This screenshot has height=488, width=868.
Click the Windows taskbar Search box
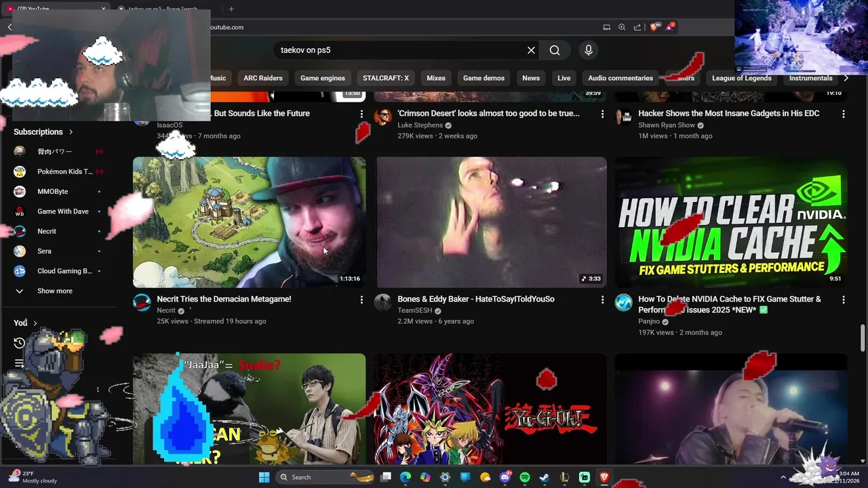click(x=325, y=477)
